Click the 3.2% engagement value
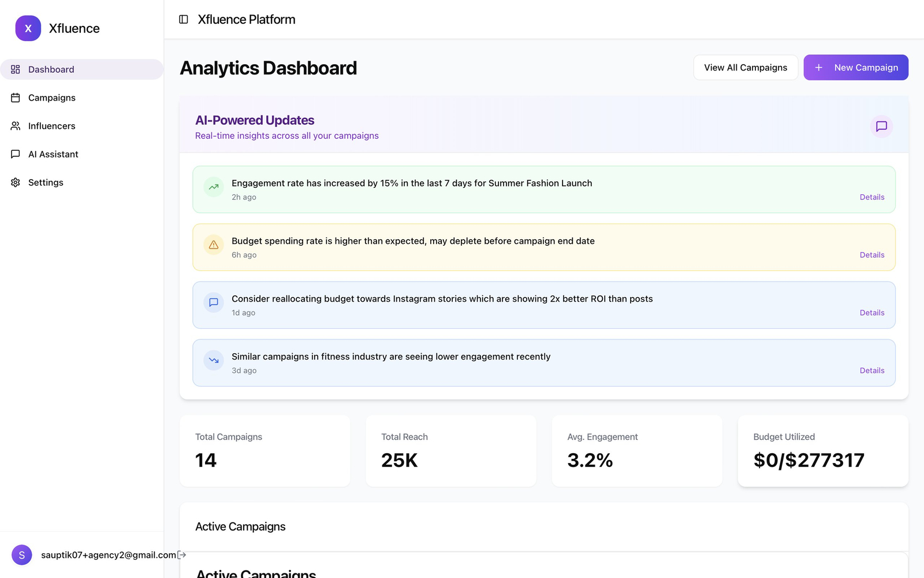 pyautogui.click(x=590, y=460)
